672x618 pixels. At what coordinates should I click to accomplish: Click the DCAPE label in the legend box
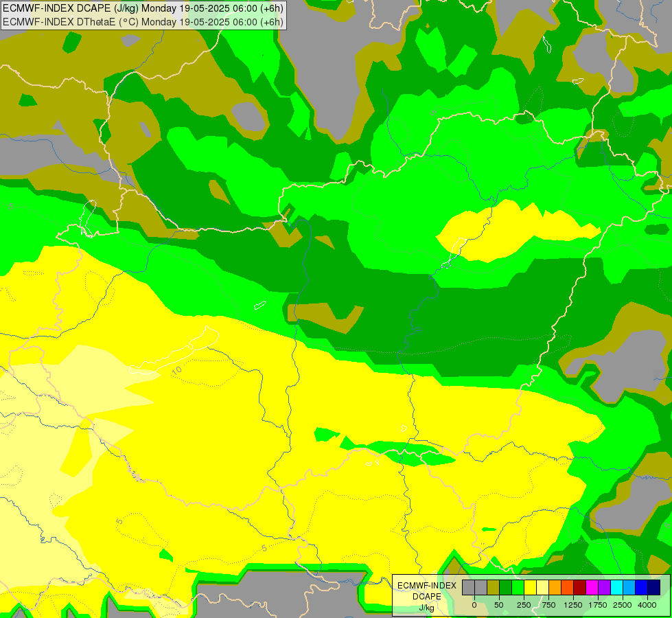(x=427, y=597)
